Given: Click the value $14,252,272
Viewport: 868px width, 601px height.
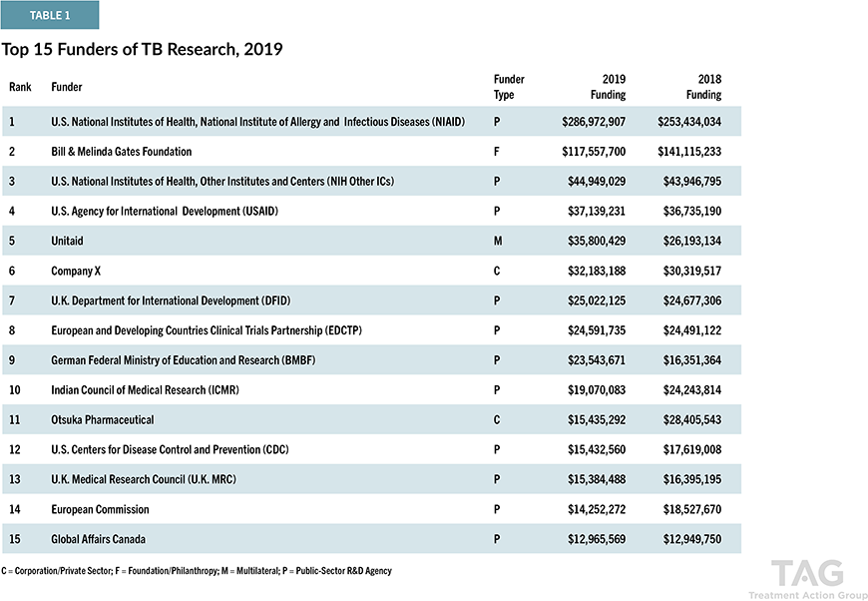Looking at the screenshot, I should coord(597,509).
